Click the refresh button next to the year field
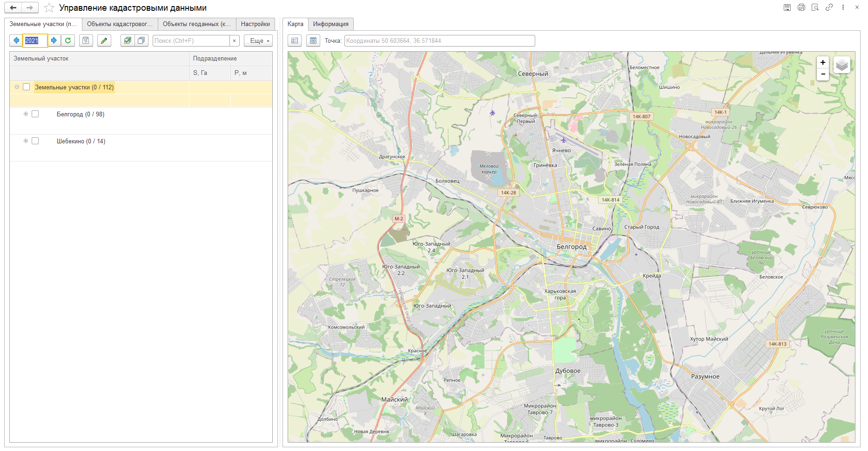868x451 pixels. pos(68,41)
